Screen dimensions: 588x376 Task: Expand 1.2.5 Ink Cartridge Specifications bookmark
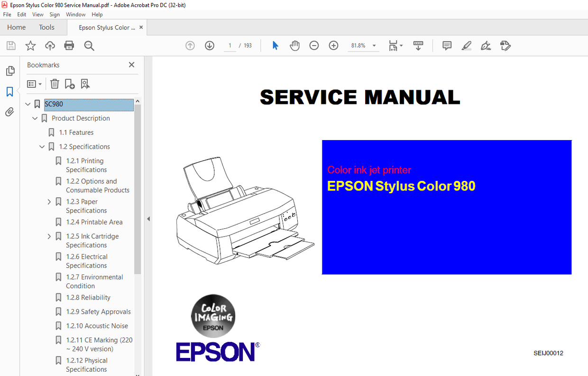pos(49,236)
